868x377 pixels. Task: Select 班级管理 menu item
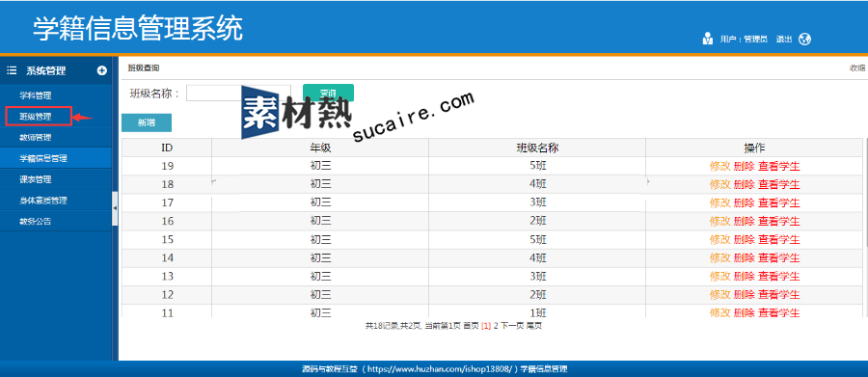[36, 117]
